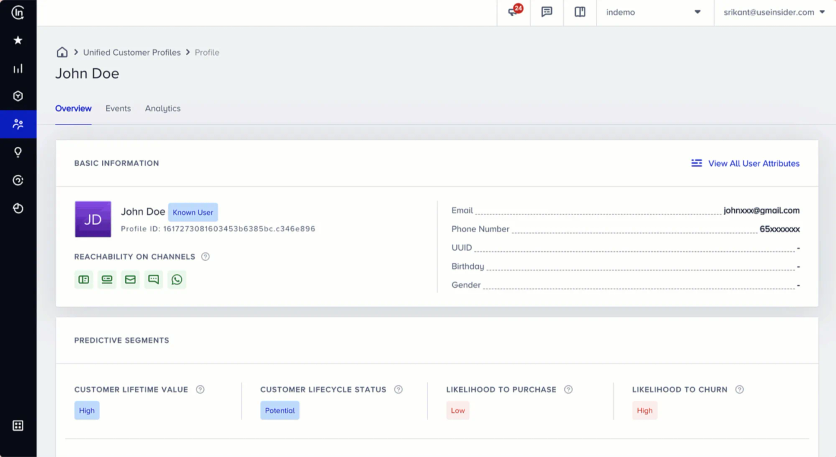Open the srikant@useinsider.com user dropdown

[774, 12]
